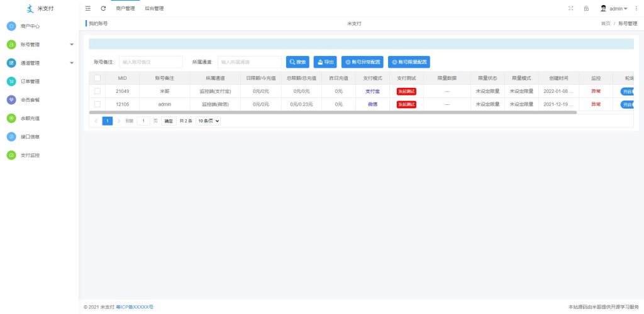Click the 会员套餐 sidebar icon
The width and height of the screenshot is (644, 314).
click(11, 99)
